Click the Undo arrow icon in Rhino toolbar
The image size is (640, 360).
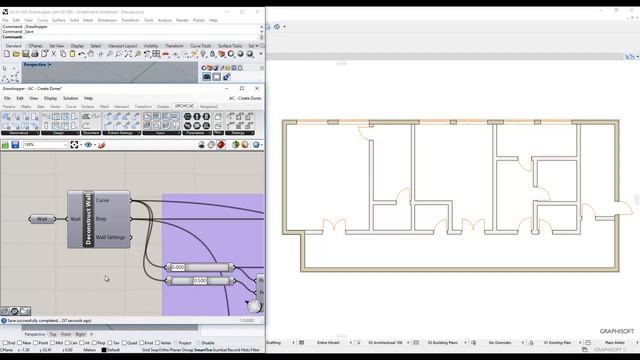(82, 54)
